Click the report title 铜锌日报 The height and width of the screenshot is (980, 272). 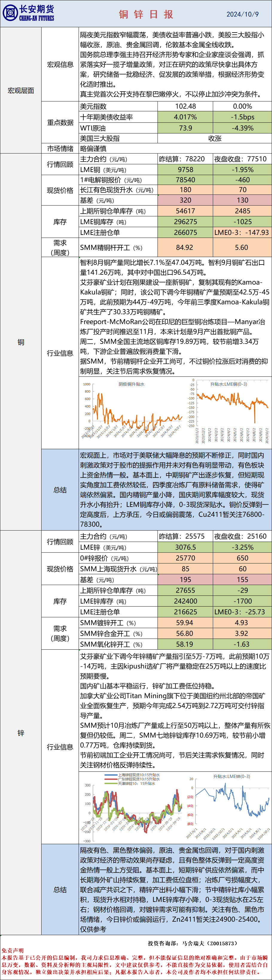pyautogui.click(x=146, y=14)
